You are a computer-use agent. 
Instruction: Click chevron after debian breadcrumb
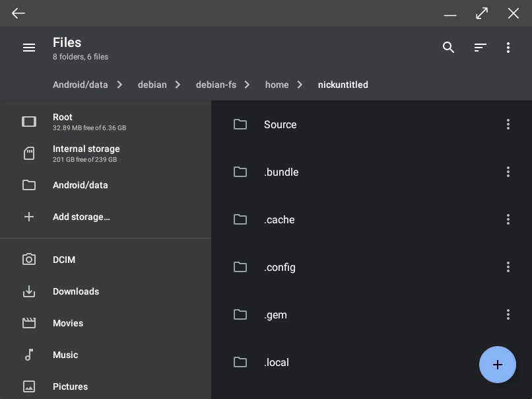178,85
